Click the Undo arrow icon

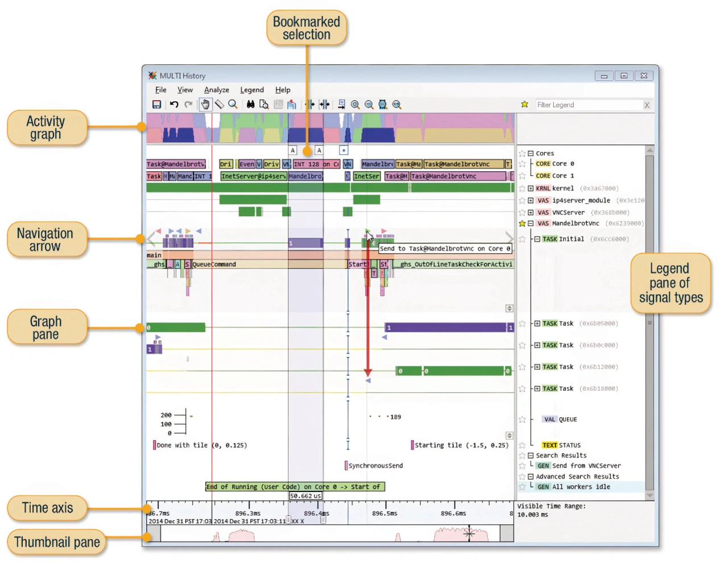174,105
